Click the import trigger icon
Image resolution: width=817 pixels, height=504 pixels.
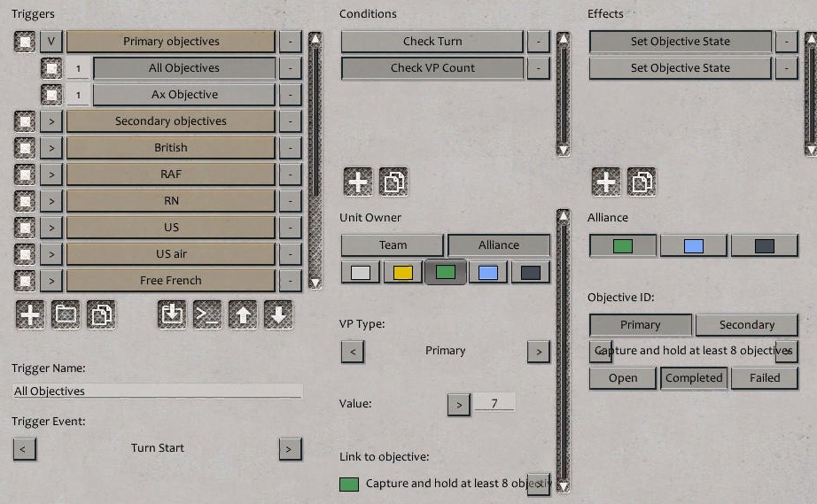172,315
